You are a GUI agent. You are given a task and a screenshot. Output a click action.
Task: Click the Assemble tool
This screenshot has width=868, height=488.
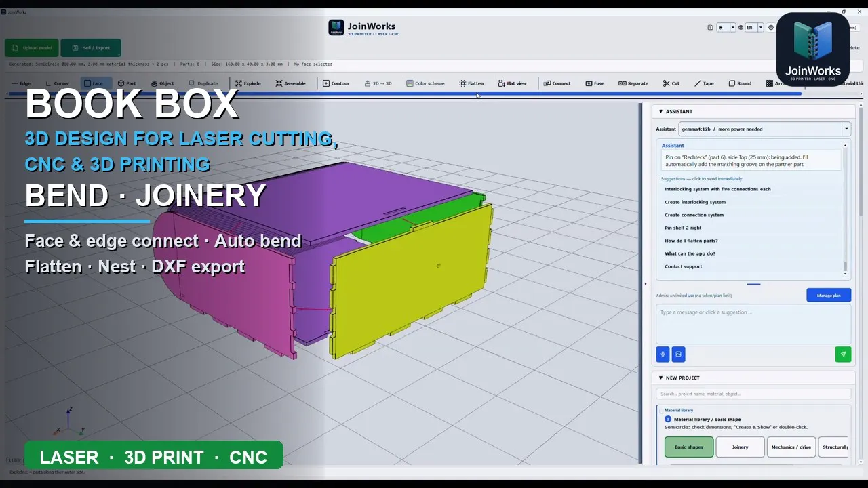pos(290,83)
